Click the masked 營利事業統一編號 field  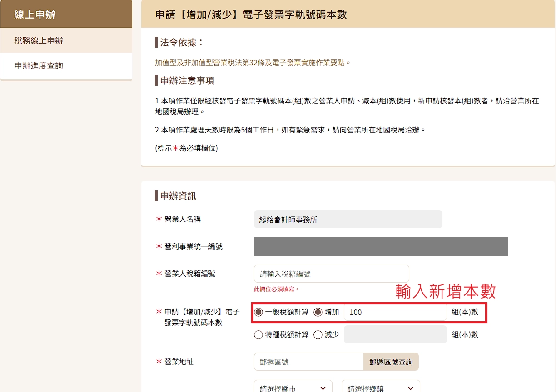click(x=380, y=246)
